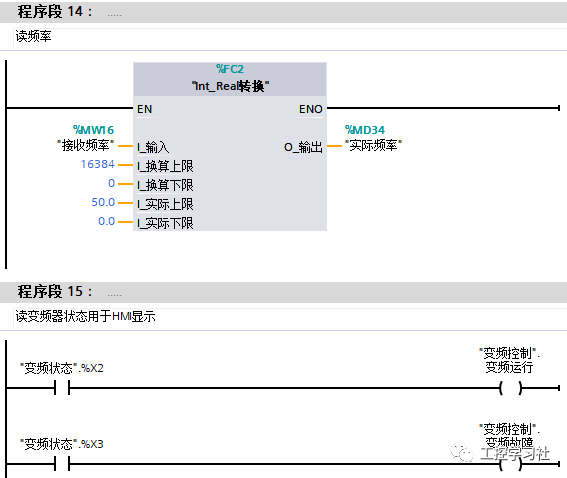
Task: Click the "变频状态".%X2 operand label
Action: 62,368
